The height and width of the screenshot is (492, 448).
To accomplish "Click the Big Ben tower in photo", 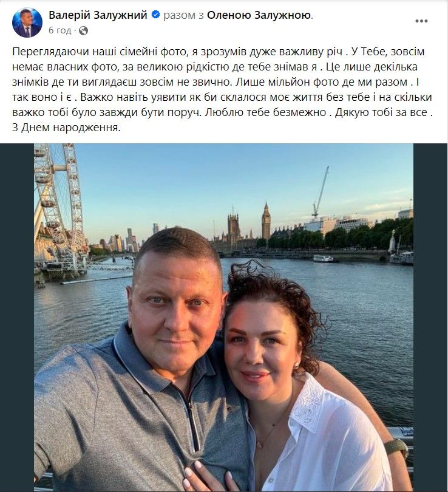I will (266, 222).
